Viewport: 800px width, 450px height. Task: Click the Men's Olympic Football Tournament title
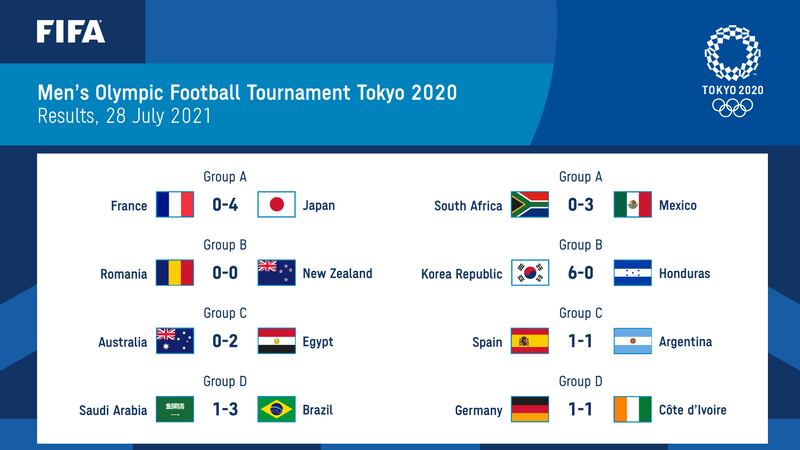247,93
